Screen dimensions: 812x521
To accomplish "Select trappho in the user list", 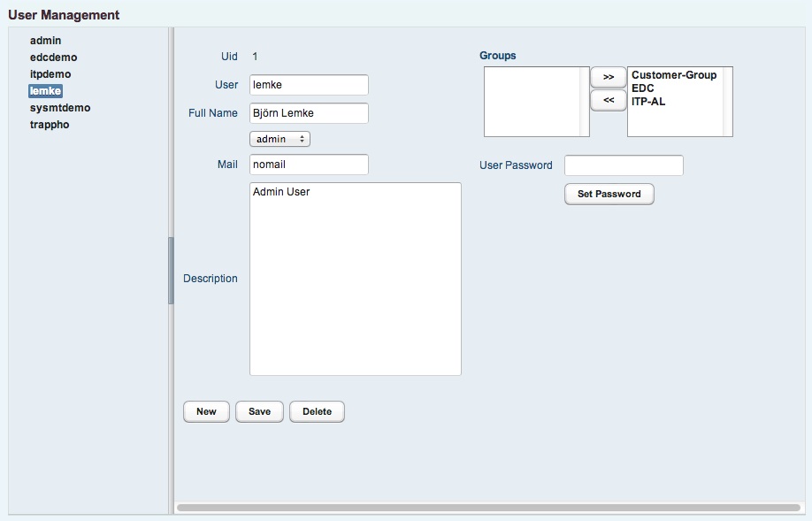I will (50, 125).
